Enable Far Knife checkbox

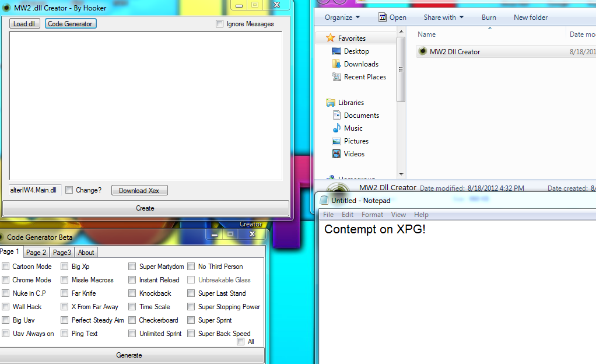tap(65, 293)
